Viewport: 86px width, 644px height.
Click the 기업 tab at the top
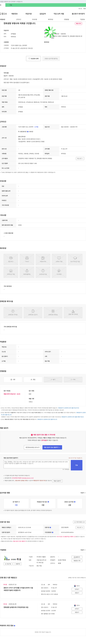pyautogui.click(x=11, y=5)
